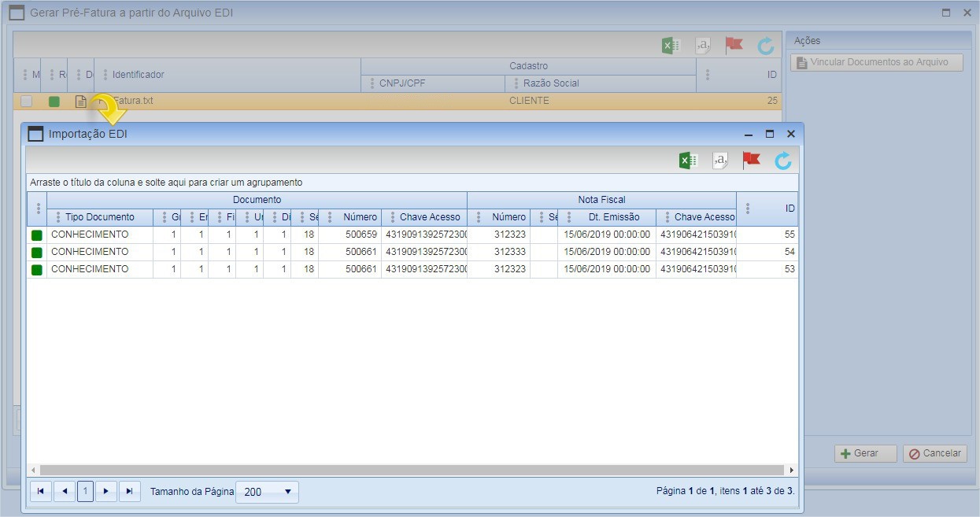Click the Cancelar button
980x517 pixels.
935,453
